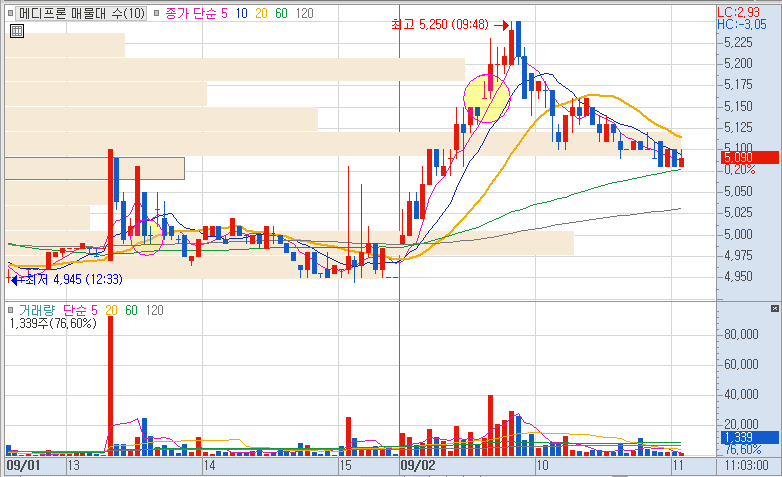Click the 76.60% volume axis value

coord(743,450)
